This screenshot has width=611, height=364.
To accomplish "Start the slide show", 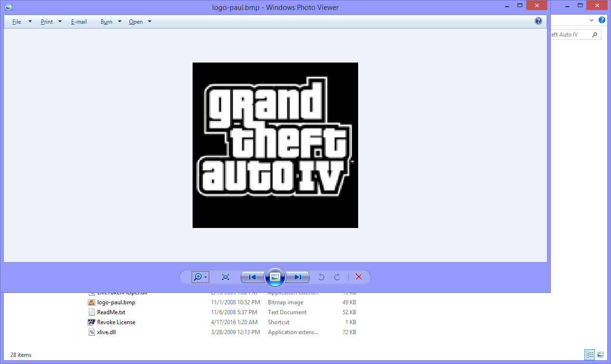I will pyautogui.click(x=275, y=277).
